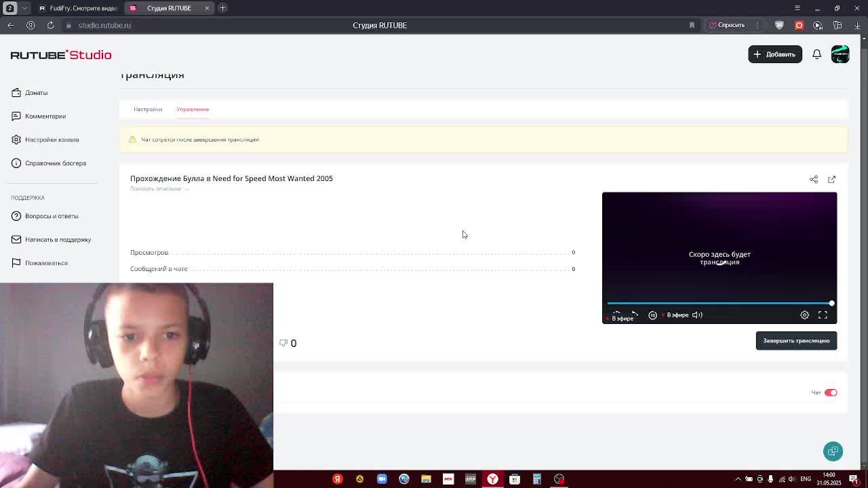Click the Спросить assistant button
The image size is (868, 488).
point(727,25)
